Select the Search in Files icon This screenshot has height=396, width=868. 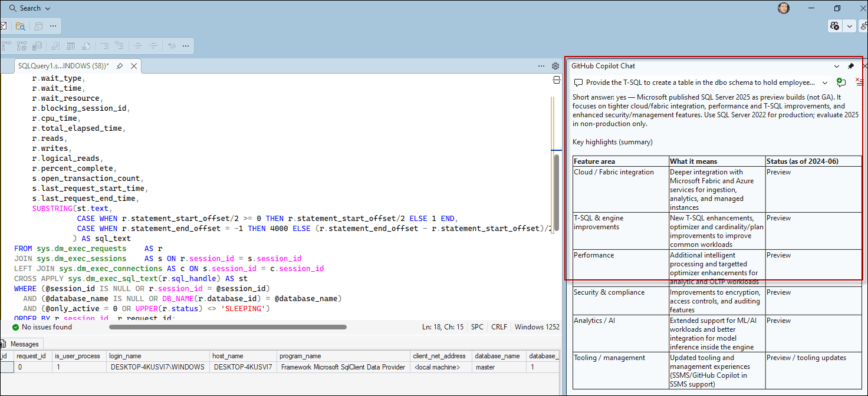click(x=20, y=26)
